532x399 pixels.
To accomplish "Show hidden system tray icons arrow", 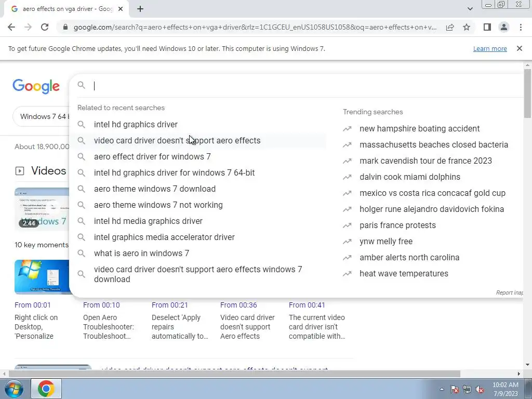I will pos(442,389).
